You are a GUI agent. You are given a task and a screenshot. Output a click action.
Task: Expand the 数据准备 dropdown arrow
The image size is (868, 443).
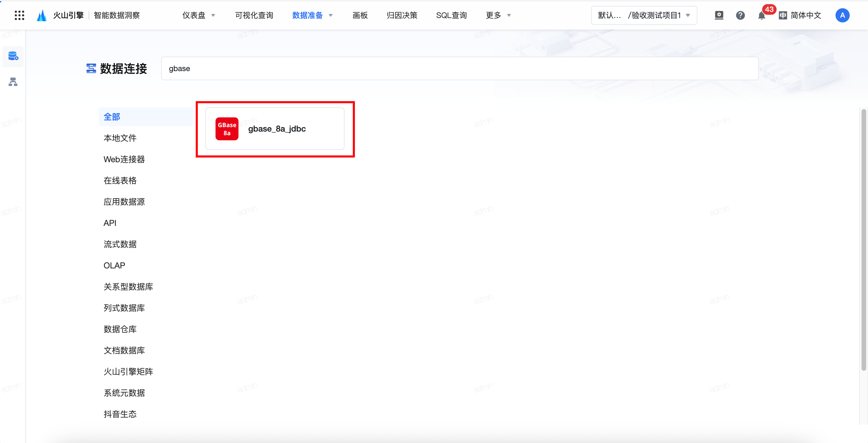[331, 15]
